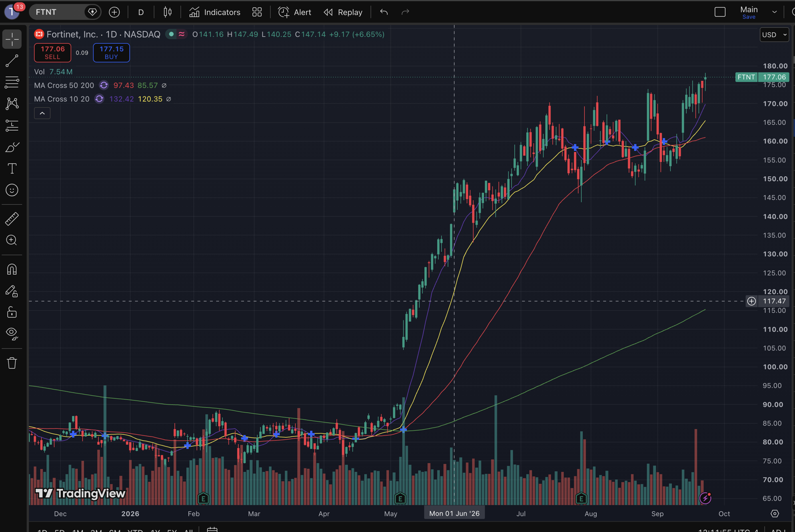Open the USD currency dropdown

(774, 35)
